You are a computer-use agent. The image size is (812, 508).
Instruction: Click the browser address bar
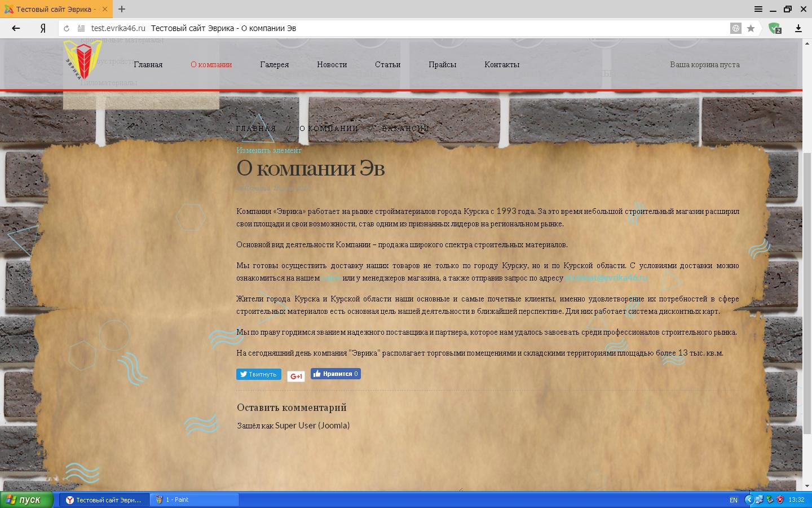[x=395, y=28]
